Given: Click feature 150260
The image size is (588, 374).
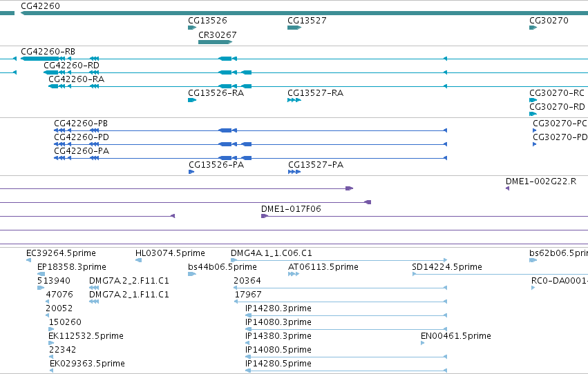Looking at the screenshot, I should [x=51, y=329].
